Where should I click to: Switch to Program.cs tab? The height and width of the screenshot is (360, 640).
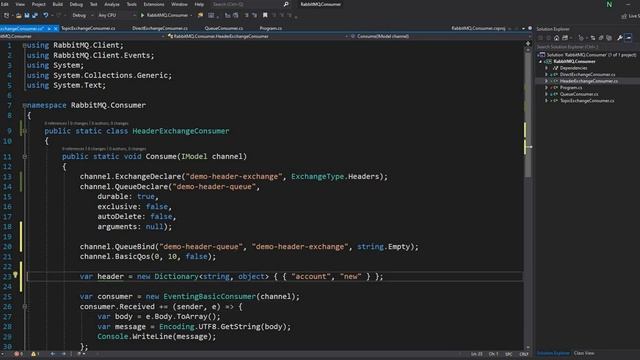(x=271, y=29)
